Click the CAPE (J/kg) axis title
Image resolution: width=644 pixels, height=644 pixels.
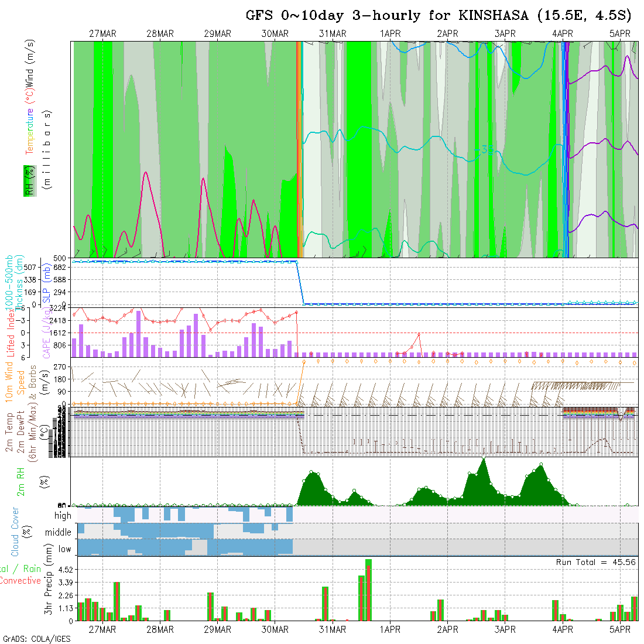(x=47, y=334)
